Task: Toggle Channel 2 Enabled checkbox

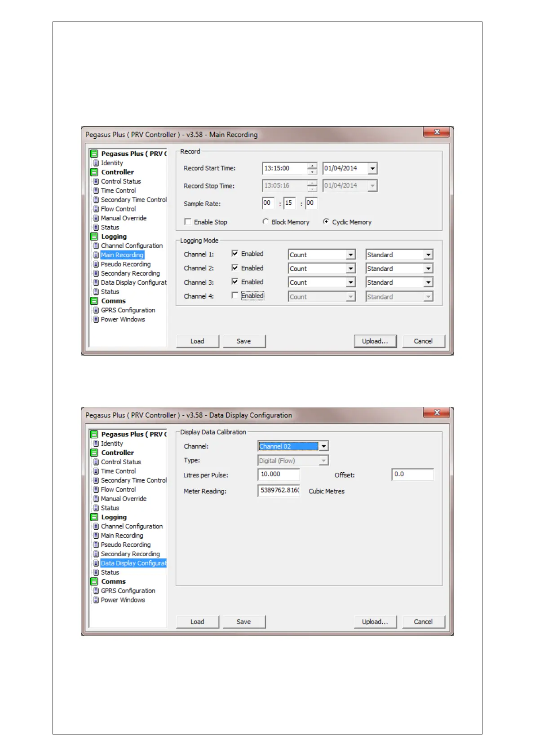Action: 234,268
